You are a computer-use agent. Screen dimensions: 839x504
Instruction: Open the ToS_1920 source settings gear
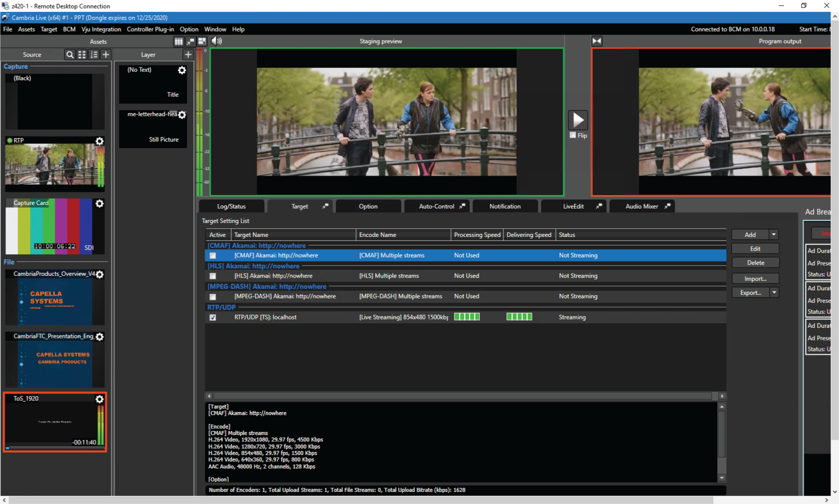click(x=99, y=399)
